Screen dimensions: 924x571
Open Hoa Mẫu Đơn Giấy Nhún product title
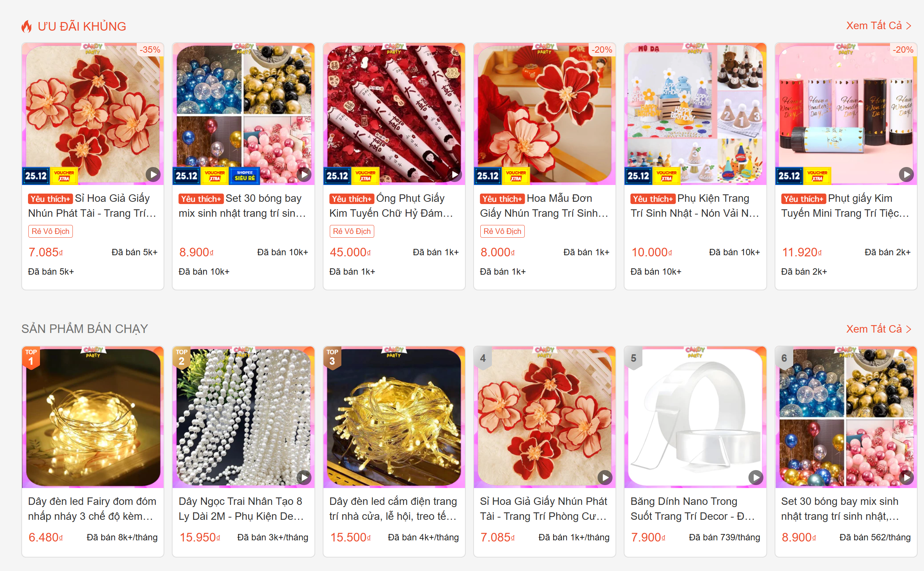point(544,206)
